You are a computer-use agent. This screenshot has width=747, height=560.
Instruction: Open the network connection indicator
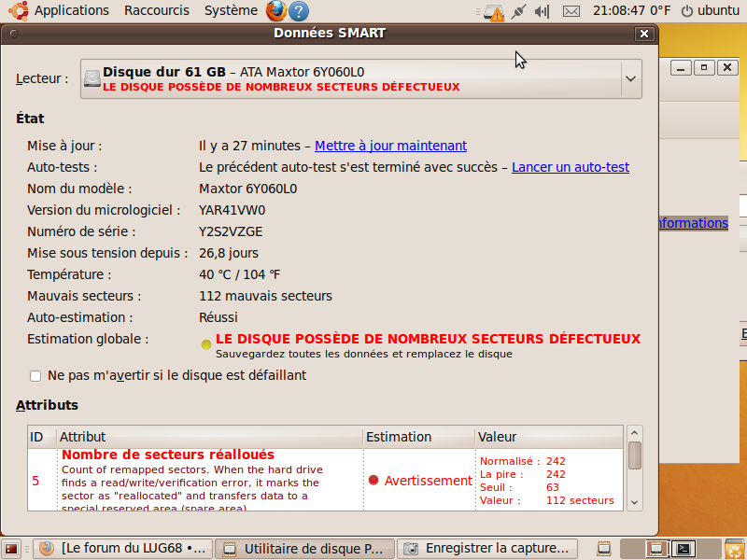(x=519, y=11)
